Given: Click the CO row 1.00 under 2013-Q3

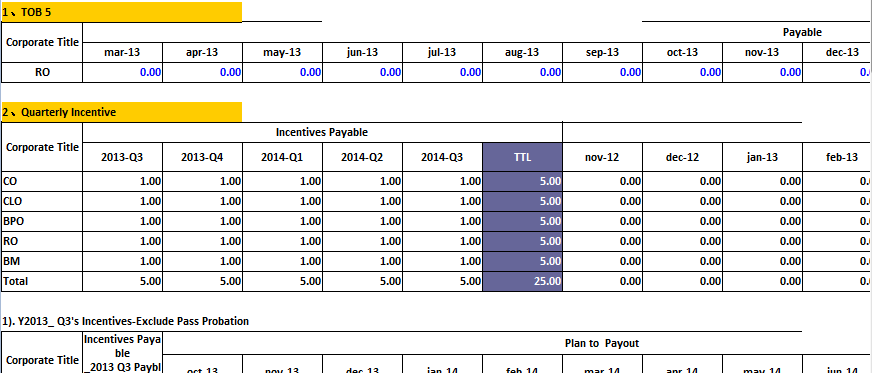Looking at the screenshot, I should (x=122, y=181).
